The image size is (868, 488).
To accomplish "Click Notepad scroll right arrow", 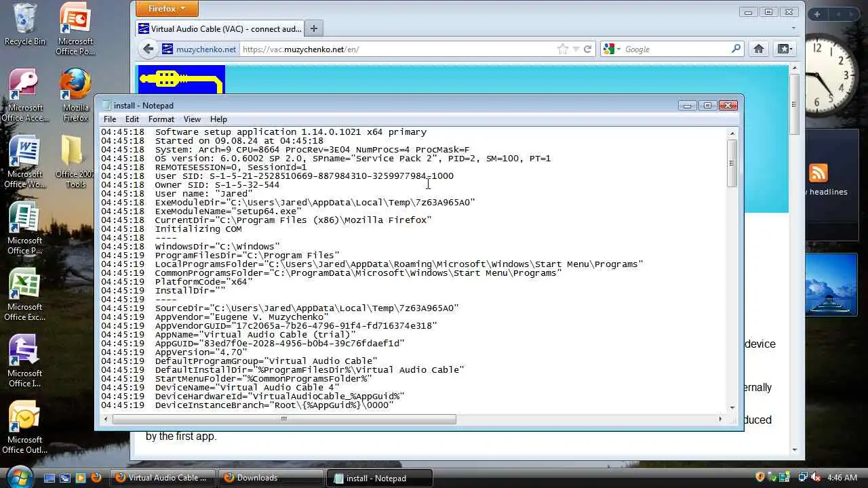I will 720,419.
